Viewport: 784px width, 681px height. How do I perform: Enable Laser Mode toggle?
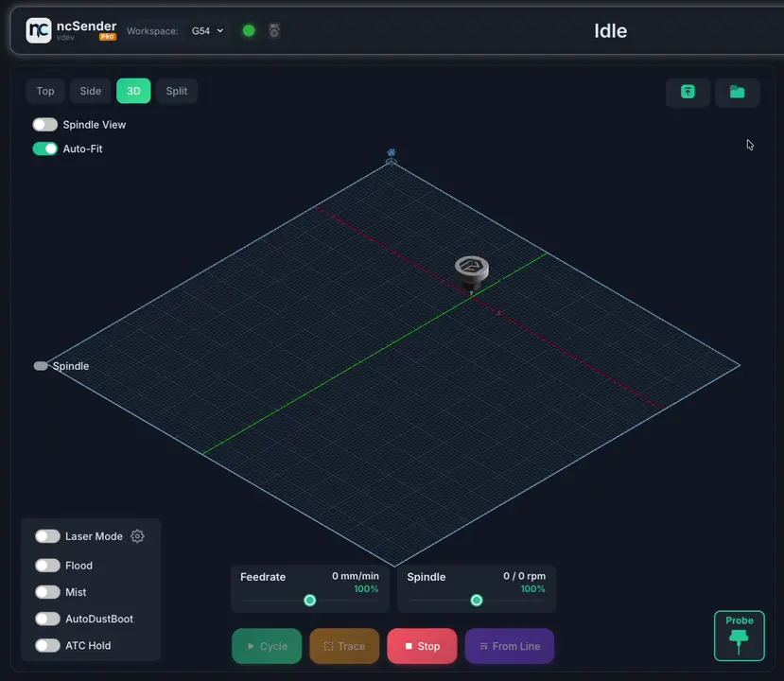(47, 536)
